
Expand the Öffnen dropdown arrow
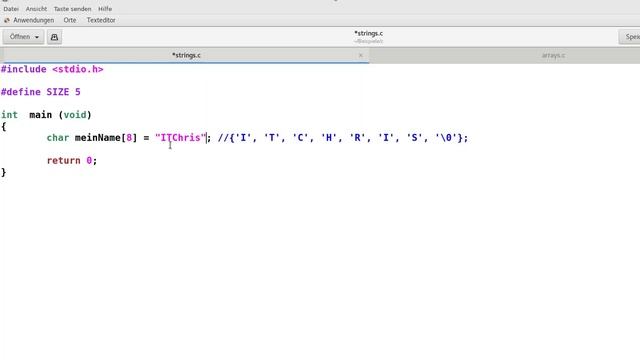coord(37,37)
